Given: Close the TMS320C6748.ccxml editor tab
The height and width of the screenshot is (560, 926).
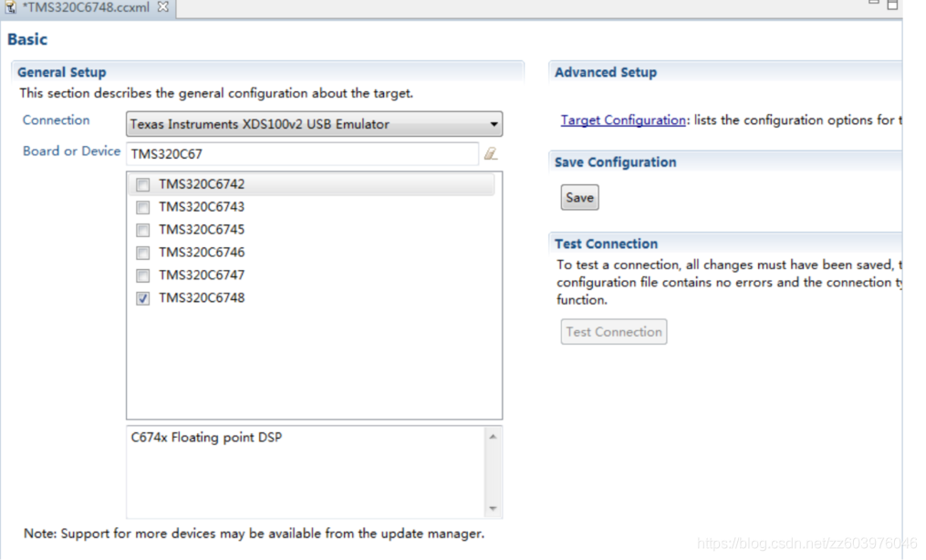Looking at the screenshot, I should [x=163, y=6].
